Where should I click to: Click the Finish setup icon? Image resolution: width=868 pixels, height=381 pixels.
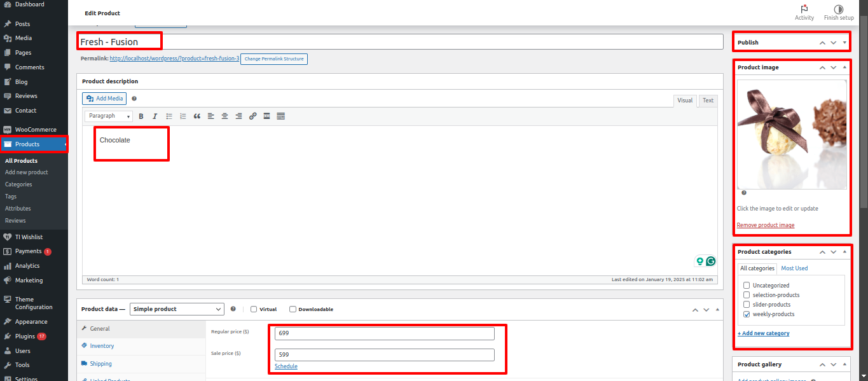839,10
